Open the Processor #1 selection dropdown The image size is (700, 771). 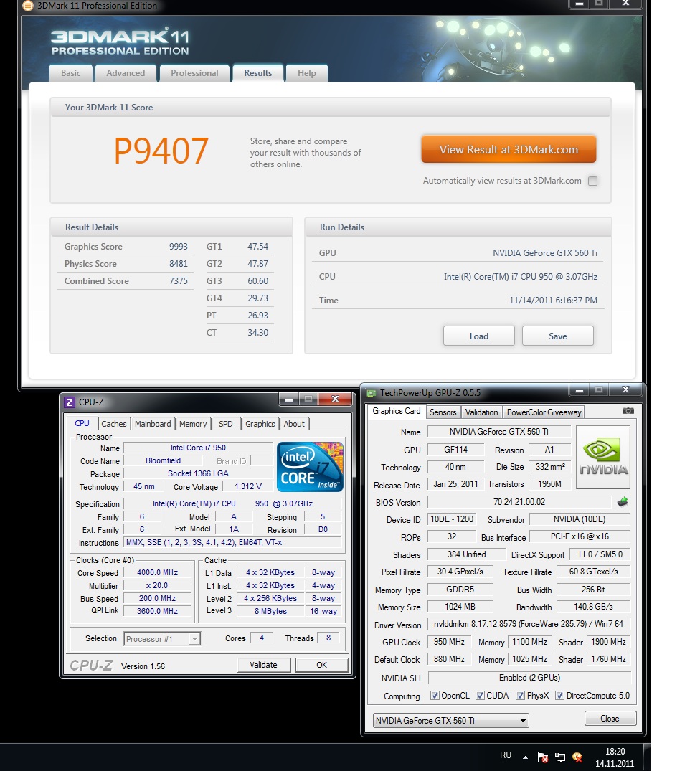(x=161, y=639)
